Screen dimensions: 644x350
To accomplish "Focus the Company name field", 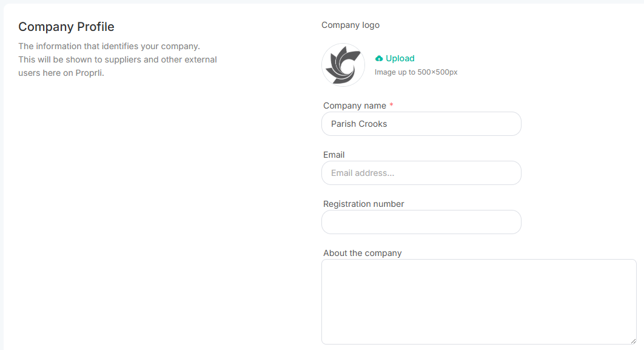I will [x=421, y=124].
